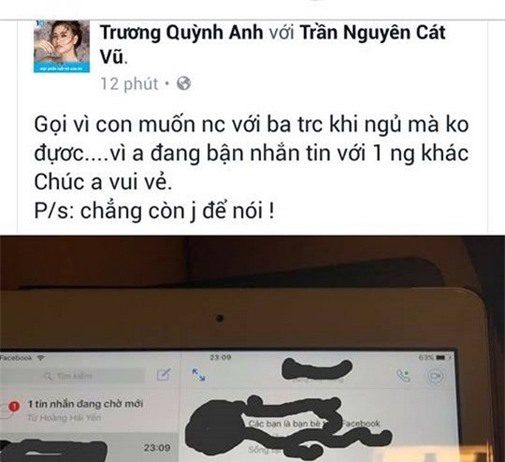Open Trương Quỳnh Anh's profile picture
Image resolution: width=505 pixels, height=462 pixels.
62,46
